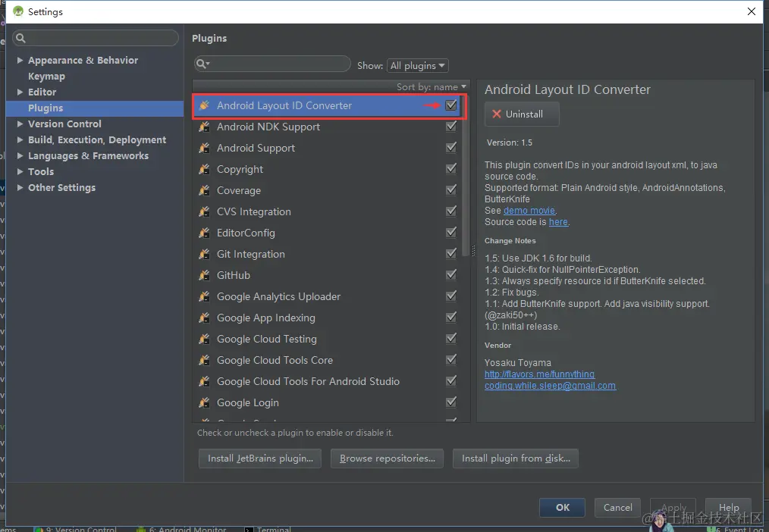Disable the Google App Indexing checkbox
The height and width of the screenshot is (532, 769).
point(451,317)
